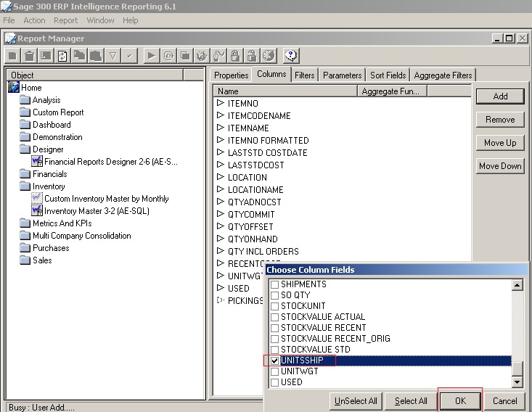Click the triangle beside QTY INCL ORDERS
This screenshot has width=532, height=412.
tap(221, 250)
